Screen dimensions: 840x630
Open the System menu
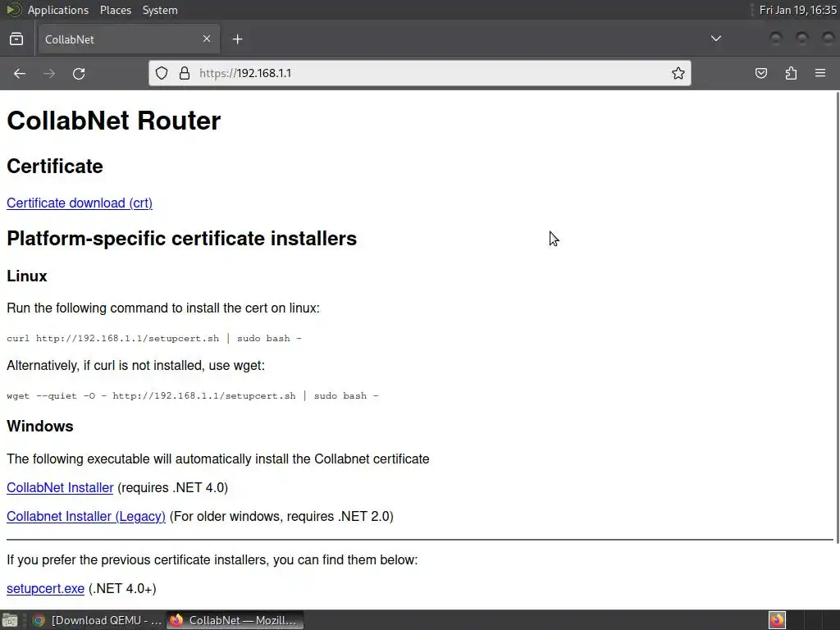160,10
